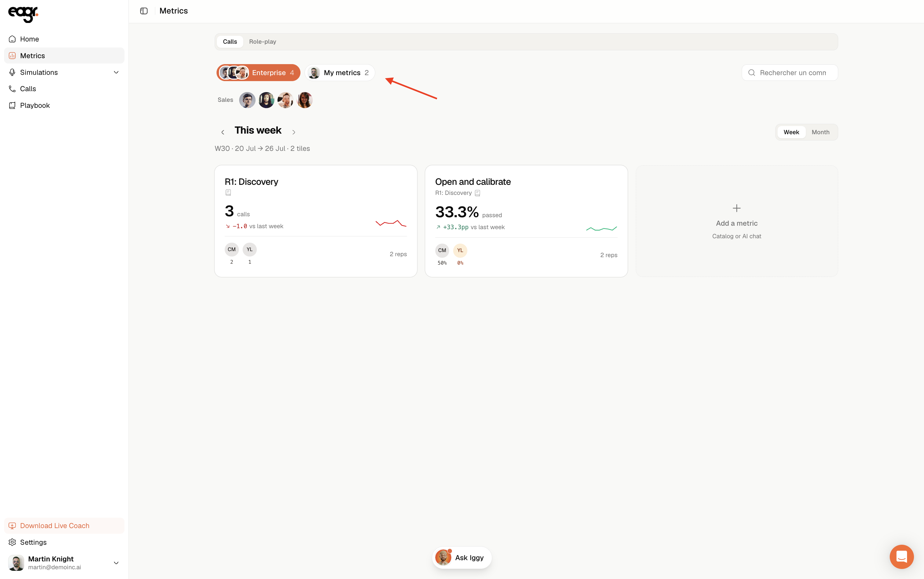
Task: Select the second Sales rep avatar
Action: pos(267,100)
